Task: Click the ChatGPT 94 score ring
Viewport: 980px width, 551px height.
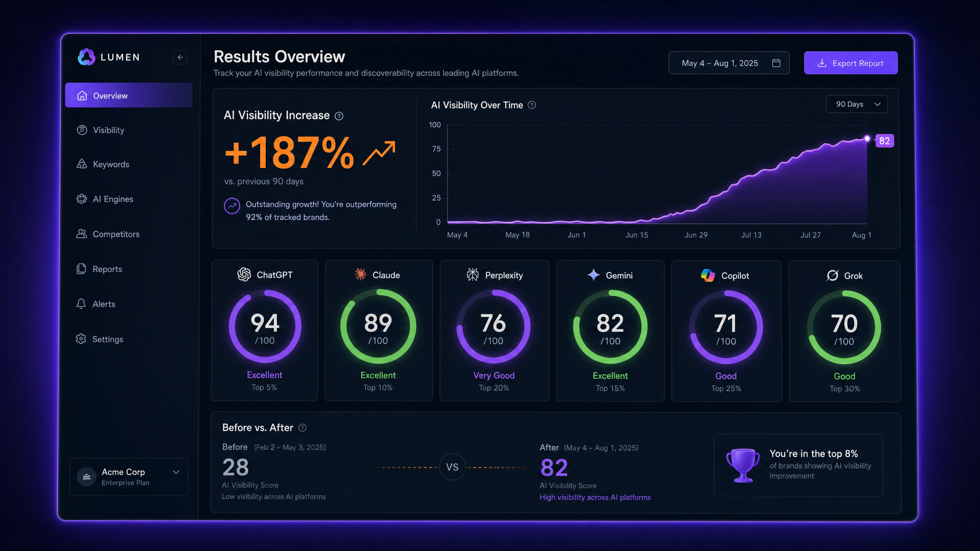Action: tap(265, 326)
